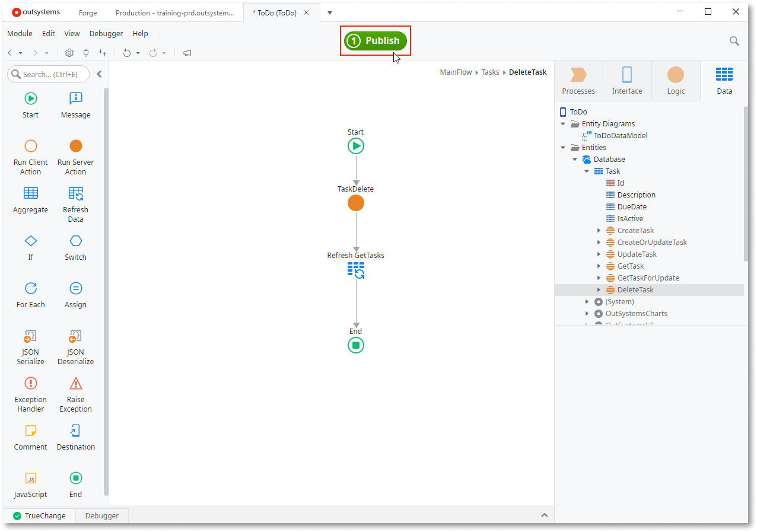Expand the CreateTask action under Task
The width and height of the screenshot is (757, 532).
pyautogui.click(x=599, y=230)
